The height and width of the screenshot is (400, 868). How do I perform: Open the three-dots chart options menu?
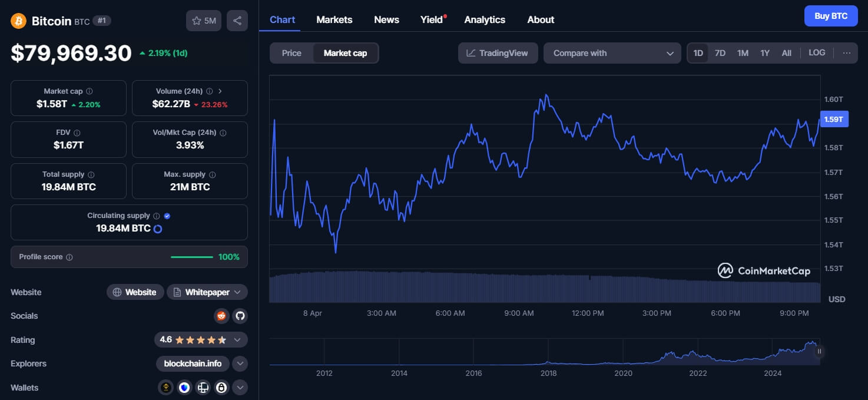[x=847, y=53]
